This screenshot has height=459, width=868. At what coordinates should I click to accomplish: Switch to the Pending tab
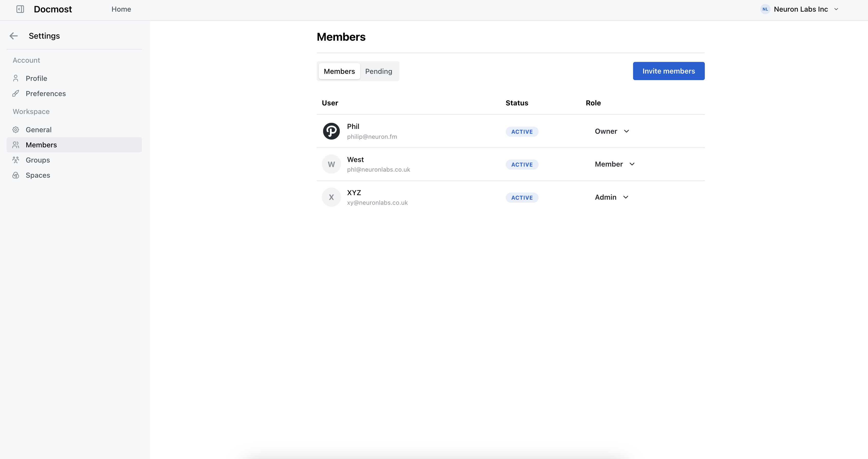point(378,71)
